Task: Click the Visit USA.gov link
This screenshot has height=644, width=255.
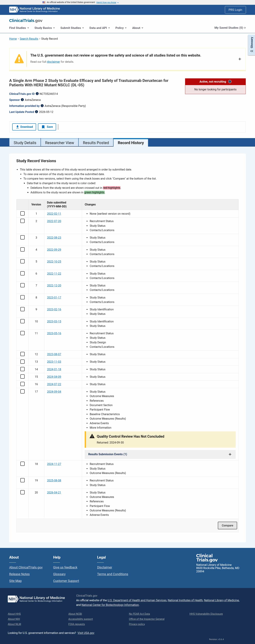Action: [x=86, y=633]
